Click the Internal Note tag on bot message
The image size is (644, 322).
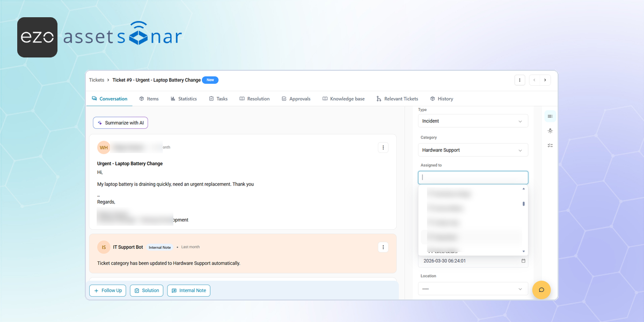(160, 247)
